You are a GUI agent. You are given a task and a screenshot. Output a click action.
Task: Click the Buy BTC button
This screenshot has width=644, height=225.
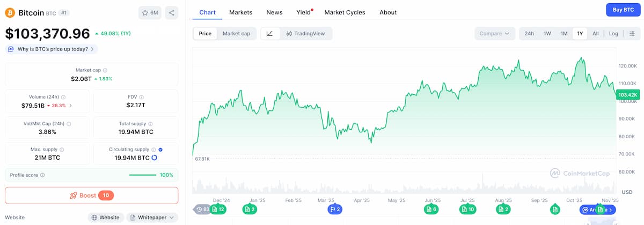click(623, 10)
